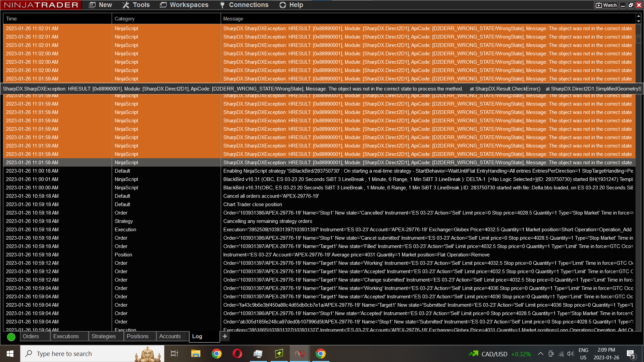Switch to the Orders tab
Viewport: 644px width, 362px height.
coord(31,336)
